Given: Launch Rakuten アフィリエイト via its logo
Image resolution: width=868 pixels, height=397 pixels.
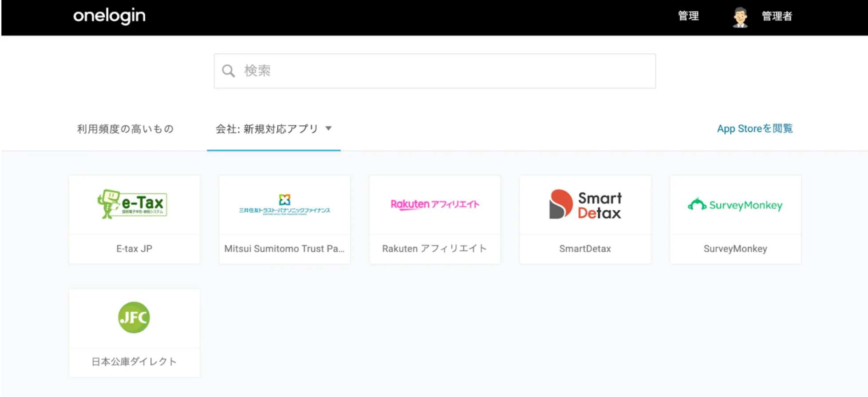Looking at the screenshot, I should (434, 204).
